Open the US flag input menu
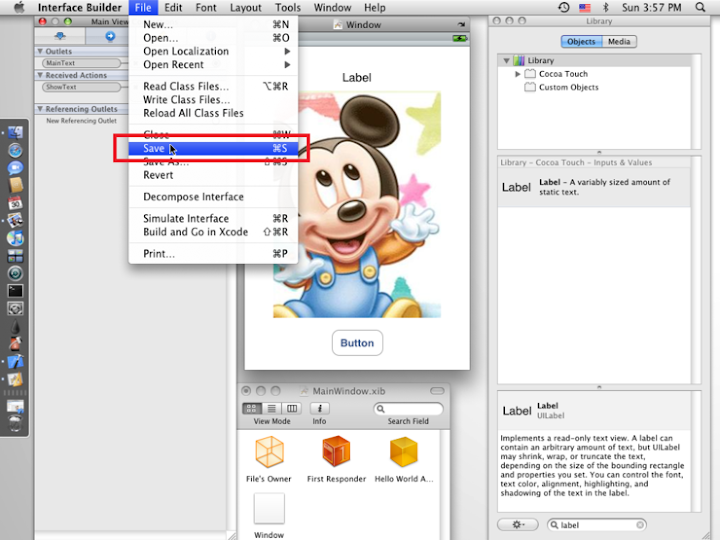720x540 pixels. pos(585,7)
